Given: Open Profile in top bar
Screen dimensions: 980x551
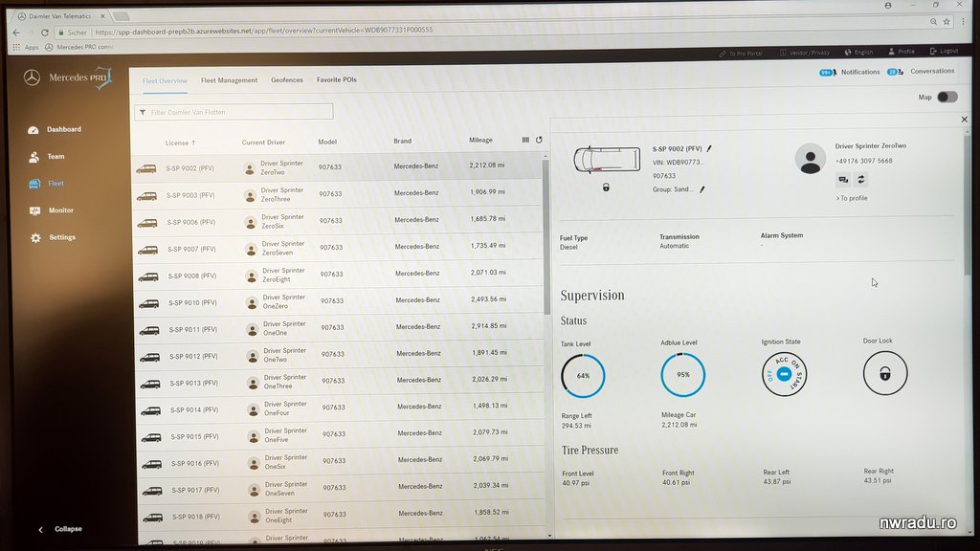Looking at the screenshot, I should pos(902,52).
